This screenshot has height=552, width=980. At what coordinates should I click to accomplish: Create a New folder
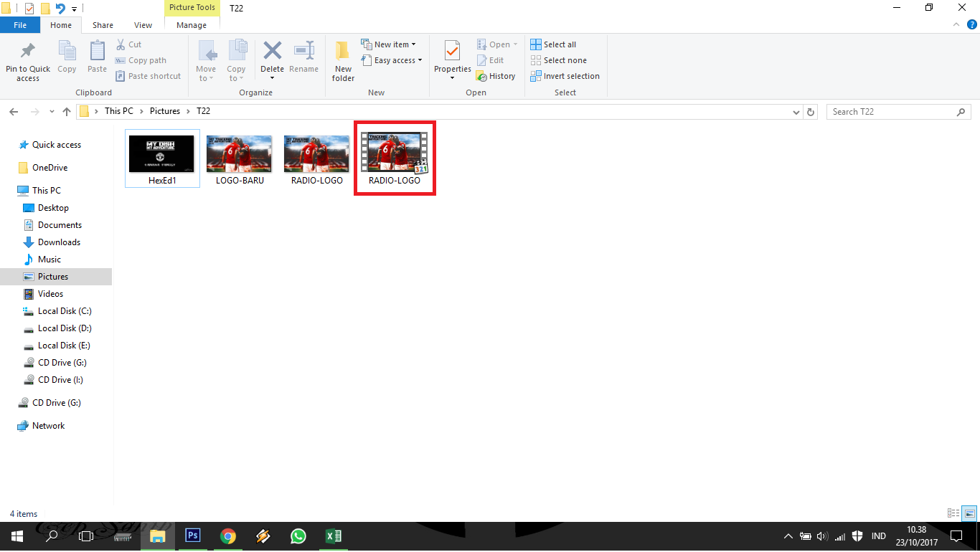[343, 62]
